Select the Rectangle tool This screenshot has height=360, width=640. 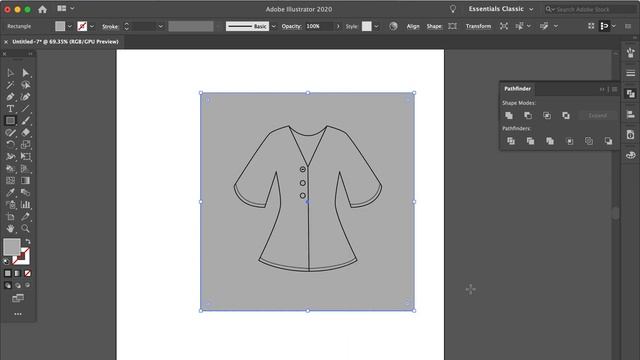coord(11,121)
